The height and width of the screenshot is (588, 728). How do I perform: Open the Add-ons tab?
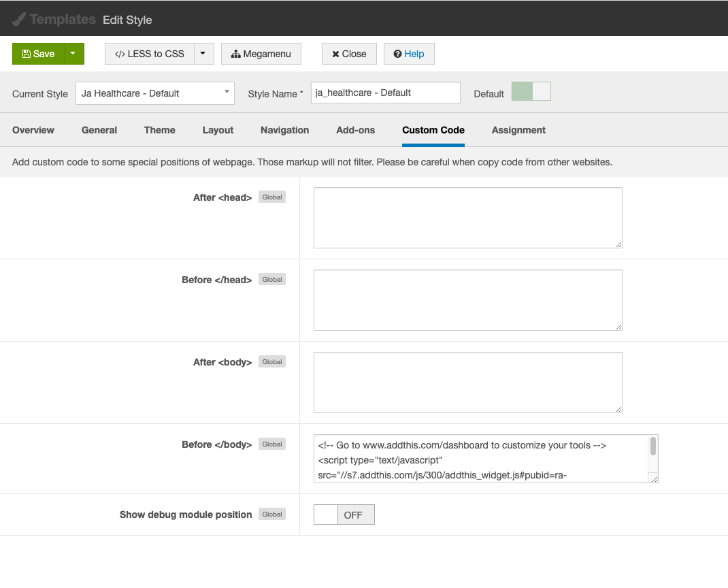355,130
